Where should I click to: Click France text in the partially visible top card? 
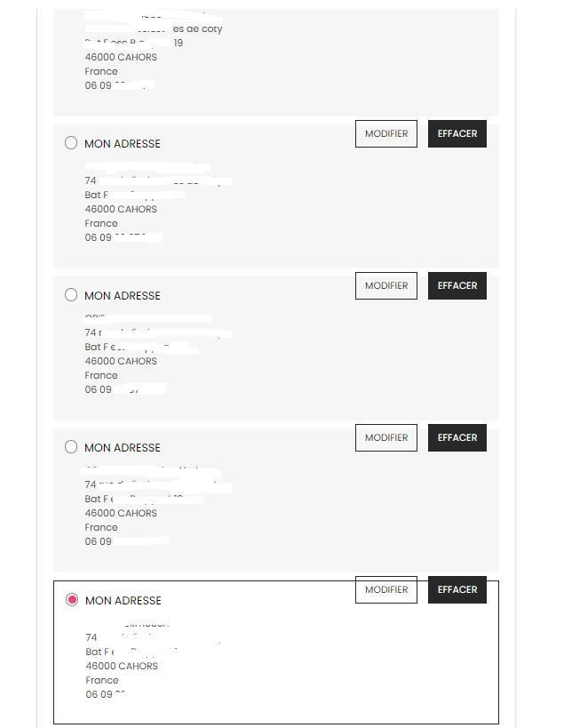(x=101, y=71)
